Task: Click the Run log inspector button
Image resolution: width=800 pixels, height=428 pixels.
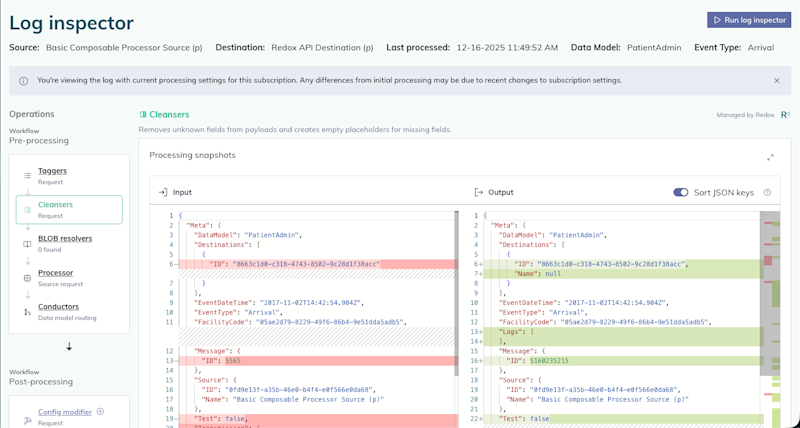Action: [748, 20]
